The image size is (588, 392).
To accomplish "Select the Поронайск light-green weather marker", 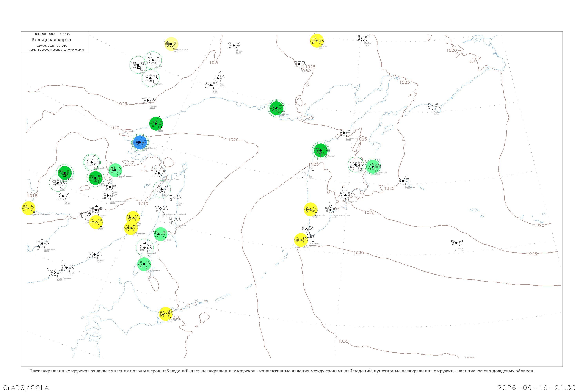I will coord(160,234).
